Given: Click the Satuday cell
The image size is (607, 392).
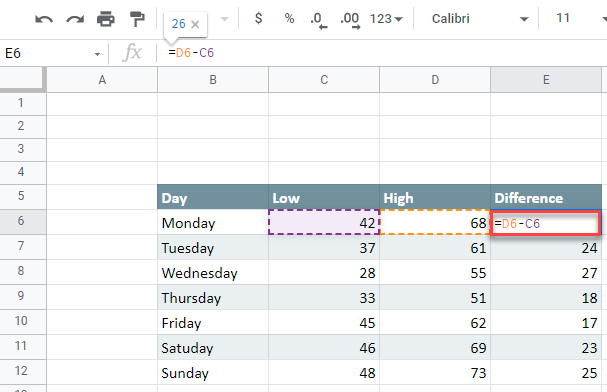Looking at the screenshot, I should 213,347.
